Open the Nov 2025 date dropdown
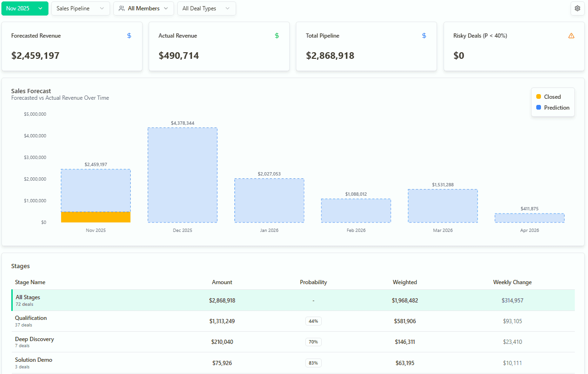 click(25, 8)
